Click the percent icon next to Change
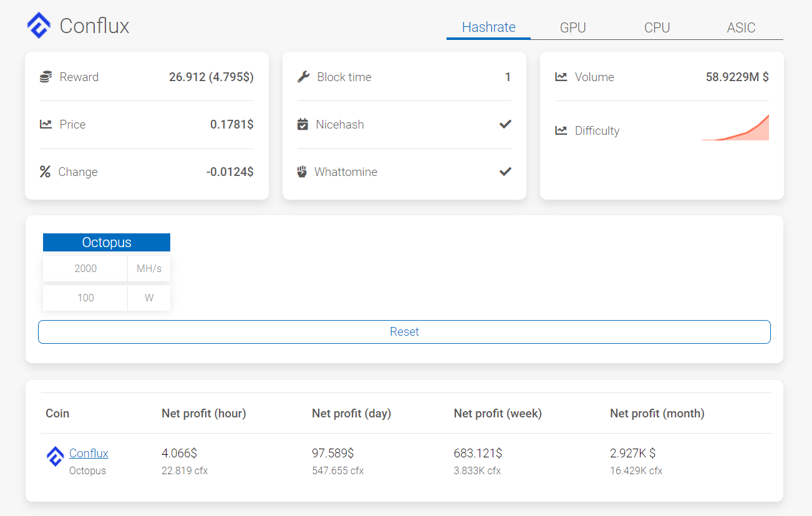This screenshot has width=812, height=516. [x=46, y=172]
